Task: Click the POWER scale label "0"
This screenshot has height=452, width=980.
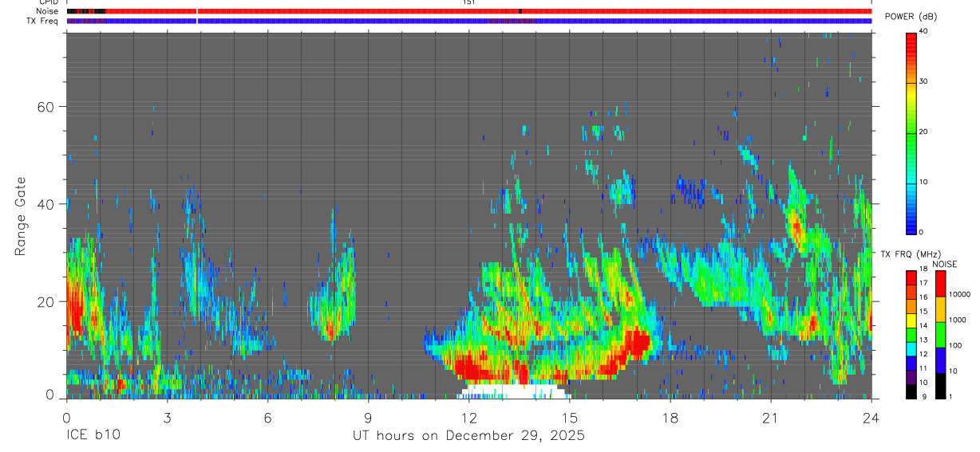Action: [922, 232]
